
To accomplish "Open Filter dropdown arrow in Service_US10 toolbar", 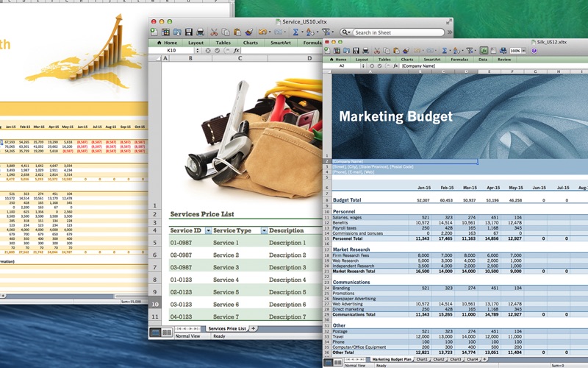I will click(x=333, y=32).
